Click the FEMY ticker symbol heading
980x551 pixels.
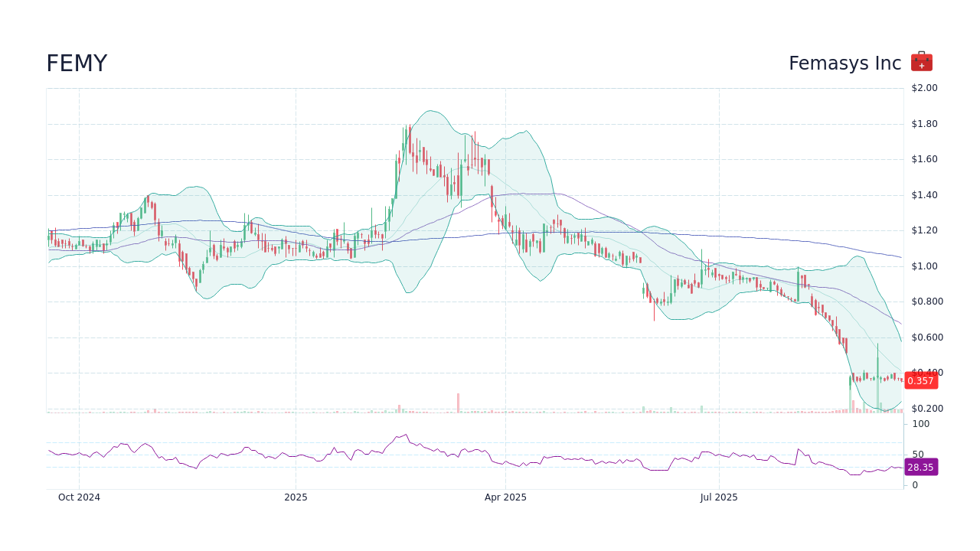pos(77,63)
